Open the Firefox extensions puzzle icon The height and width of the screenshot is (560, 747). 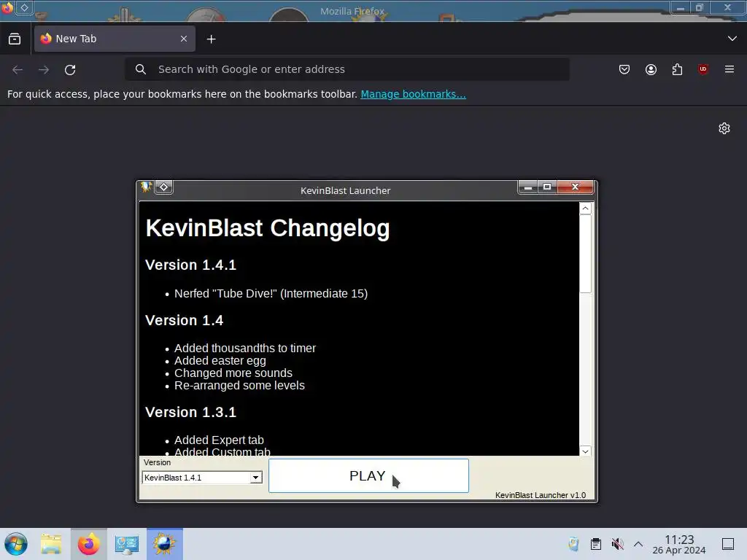[x=677, y=69]
